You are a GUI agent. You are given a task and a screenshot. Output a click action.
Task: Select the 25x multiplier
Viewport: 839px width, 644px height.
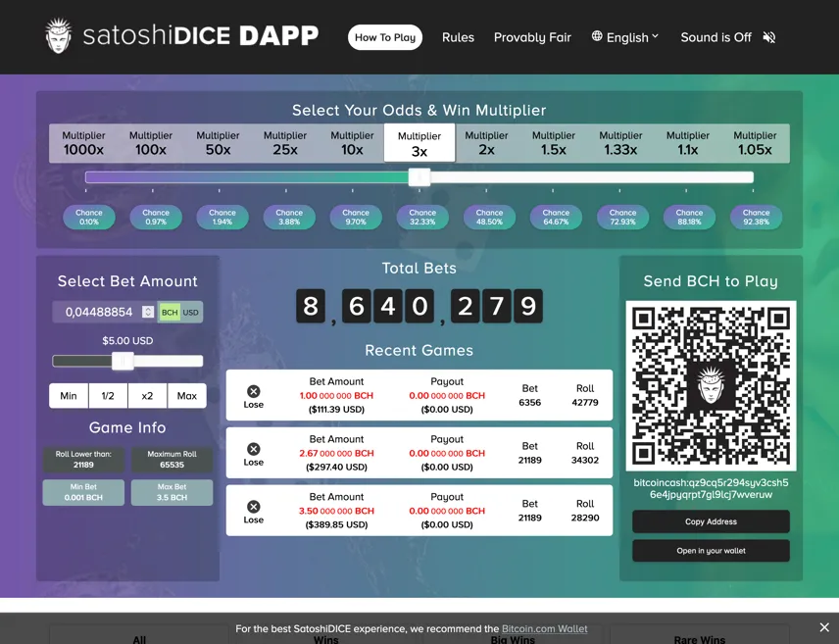pos(284,143)
